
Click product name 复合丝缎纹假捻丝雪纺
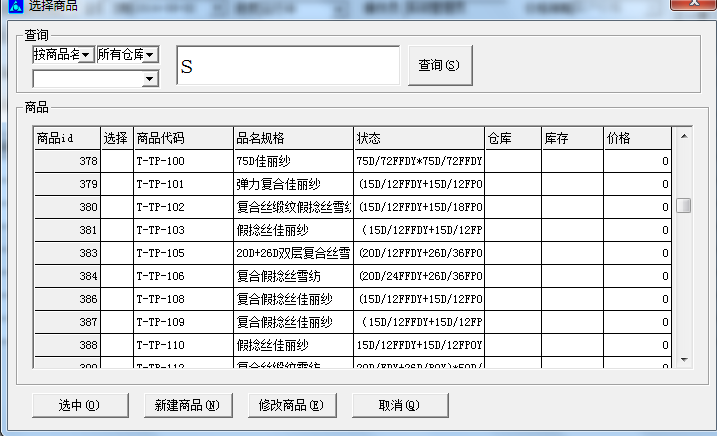(294, 207)
